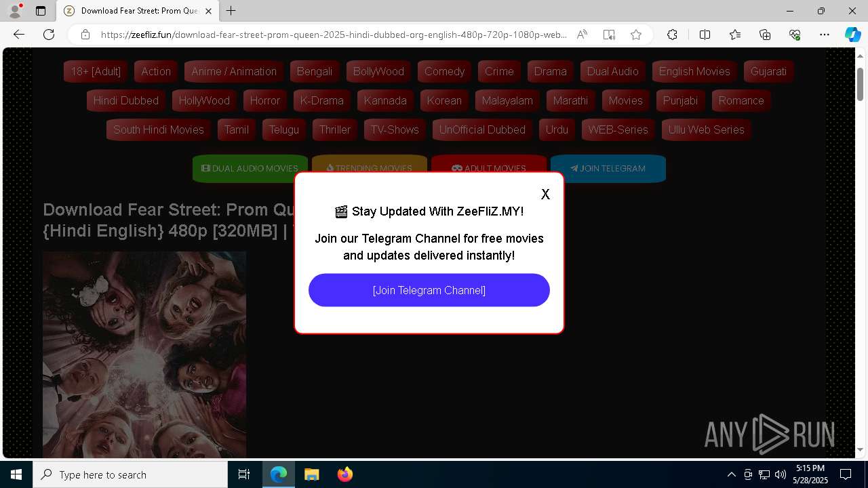
Task: Open Copilot sidebar
Action: click(x=852, y=35)
